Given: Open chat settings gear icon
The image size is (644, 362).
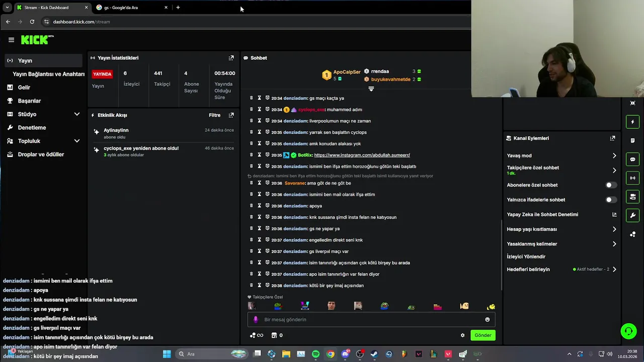Looking at the screenshot, I should click(x=462, y=335).
